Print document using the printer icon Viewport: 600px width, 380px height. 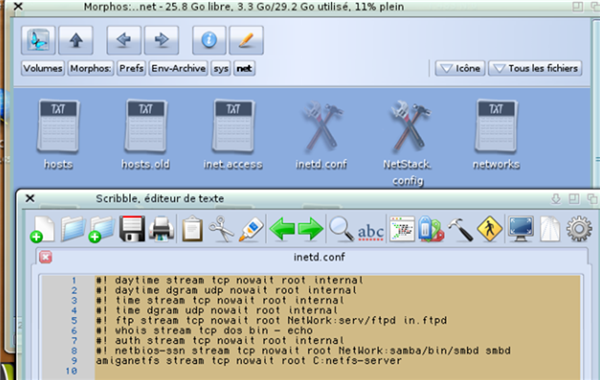(161, 229)
